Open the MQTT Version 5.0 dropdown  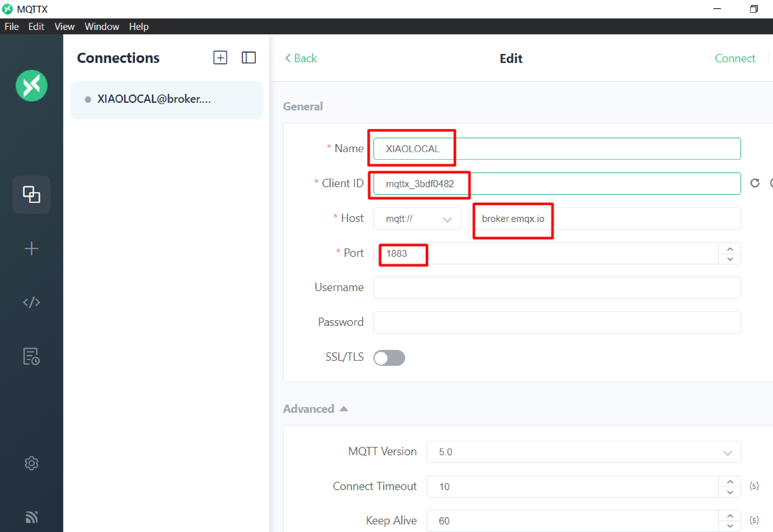coord(584,452)
